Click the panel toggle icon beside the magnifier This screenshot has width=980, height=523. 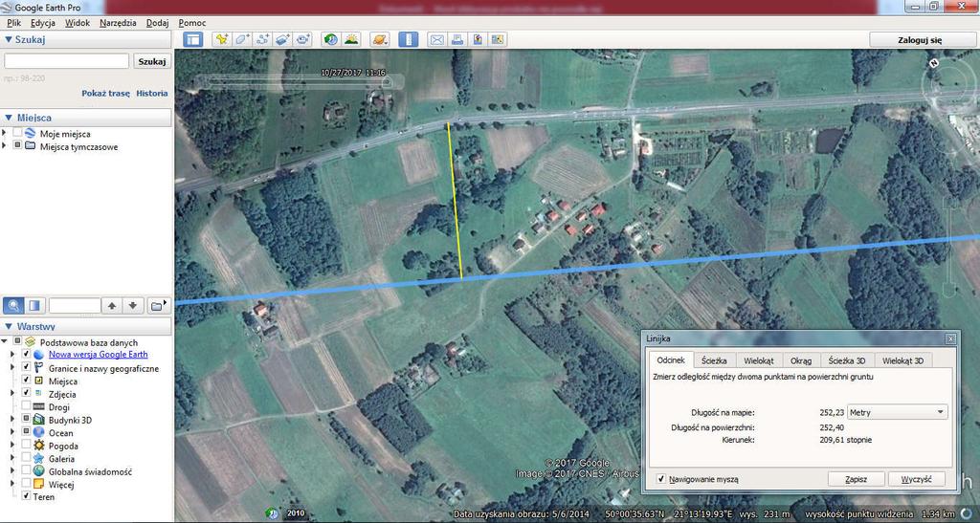(x=35, y=306)
